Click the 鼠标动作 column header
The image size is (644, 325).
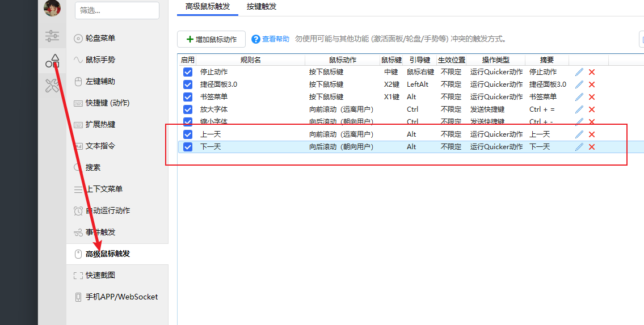tap(343, 60)
